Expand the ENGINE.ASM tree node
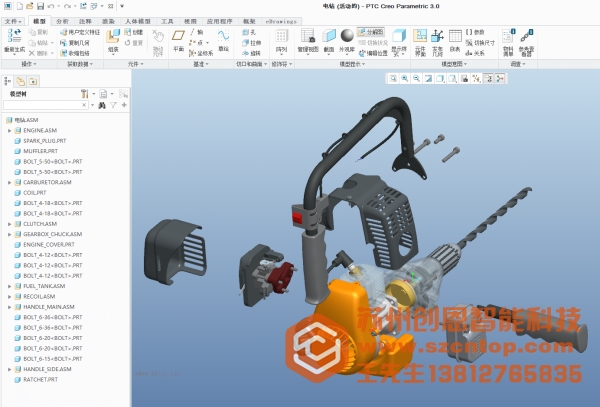 point(9,130)
